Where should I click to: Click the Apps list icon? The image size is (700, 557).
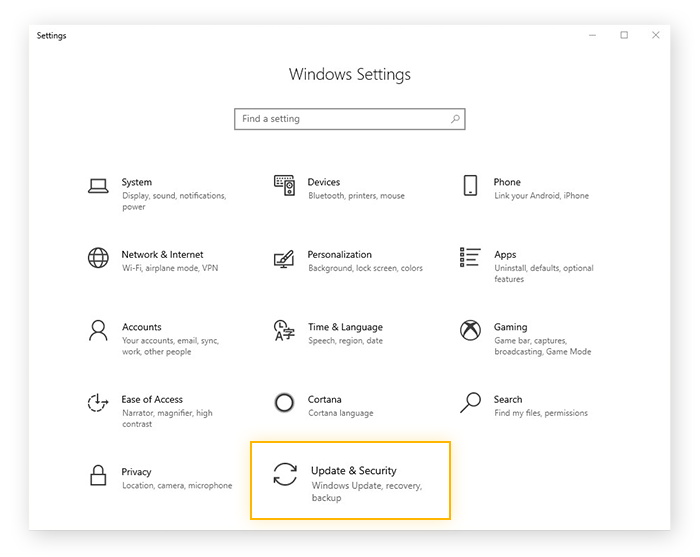tap(470, 257)
